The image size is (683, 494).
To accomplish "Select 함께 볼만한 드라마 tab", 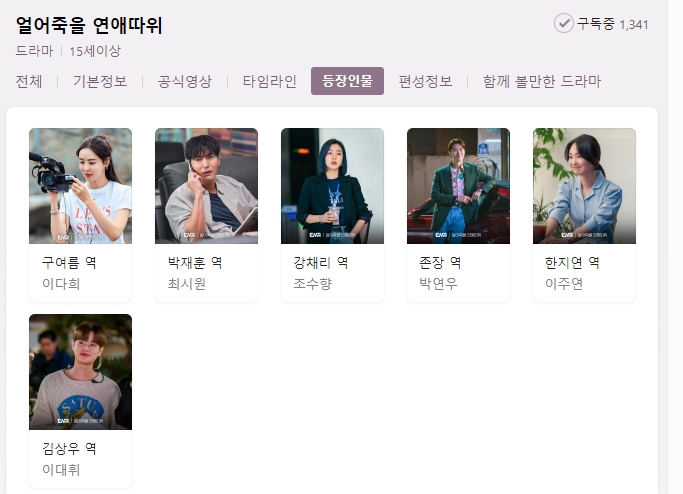I will coord(542,81).
